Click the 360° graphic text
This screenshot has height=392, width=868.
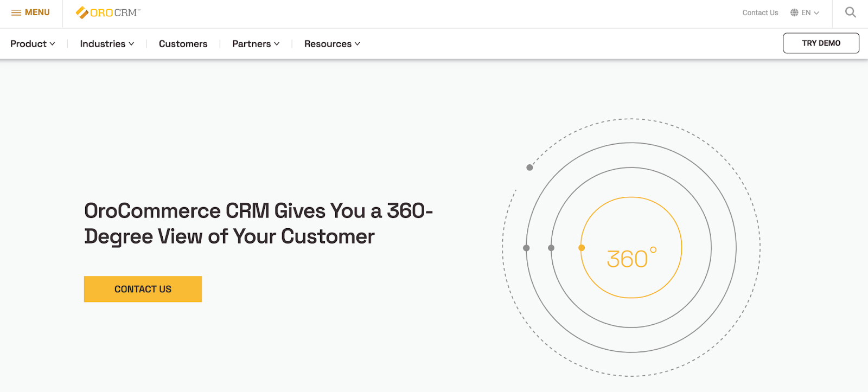point(631,258)
